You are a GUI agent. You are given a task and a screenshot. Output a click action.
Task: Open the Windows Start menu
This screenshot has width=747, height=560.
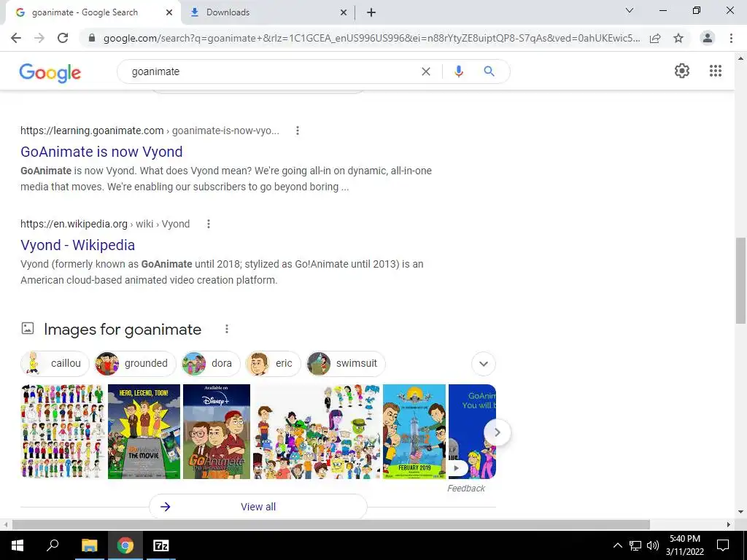tap(18, 545)
